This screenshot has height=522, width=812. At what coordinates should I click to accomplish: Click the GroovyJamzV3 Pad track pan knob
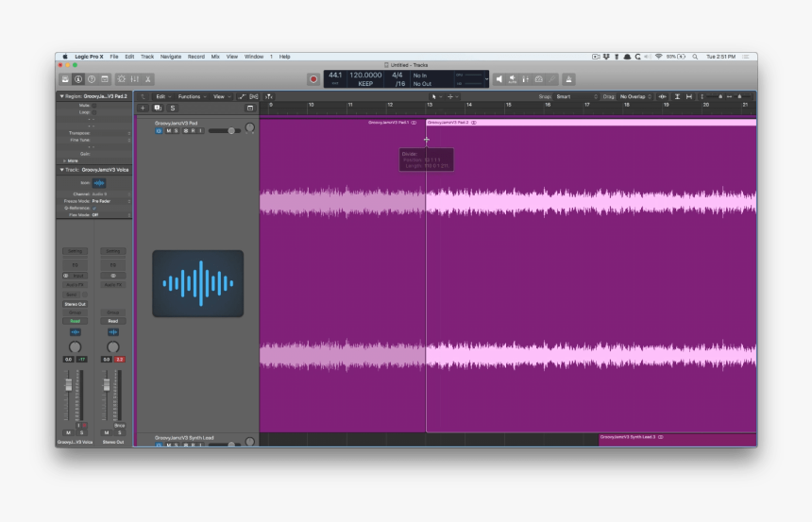[249, 127]
